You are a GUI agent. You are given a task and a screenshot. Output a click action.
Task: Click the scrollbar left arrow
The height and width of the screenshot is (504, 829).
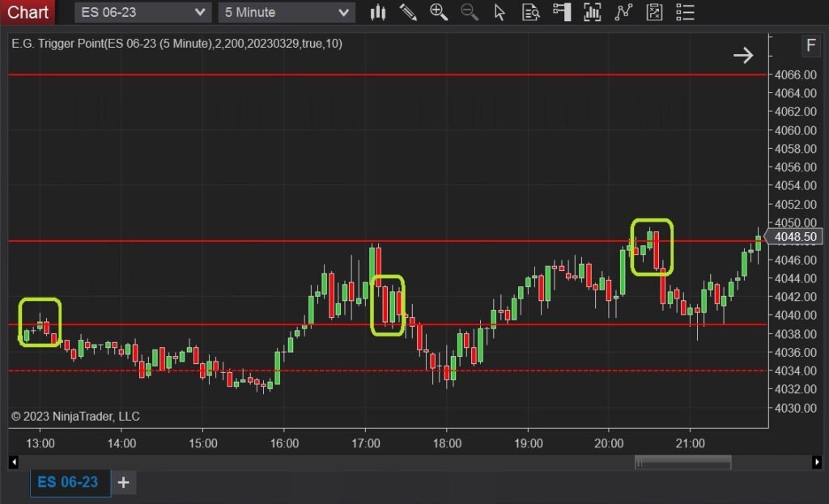coord(13,462)
